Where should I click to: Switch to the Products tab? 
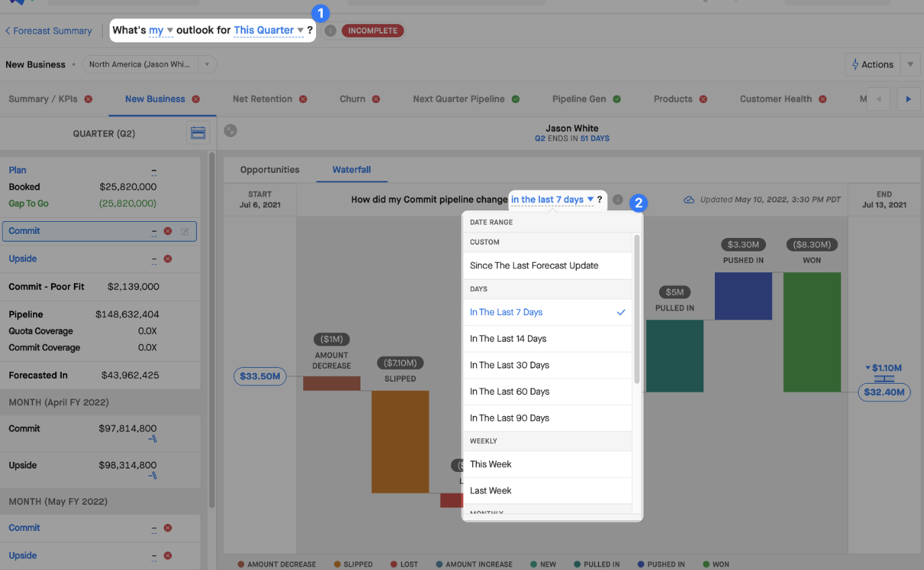tap(681, 99)
